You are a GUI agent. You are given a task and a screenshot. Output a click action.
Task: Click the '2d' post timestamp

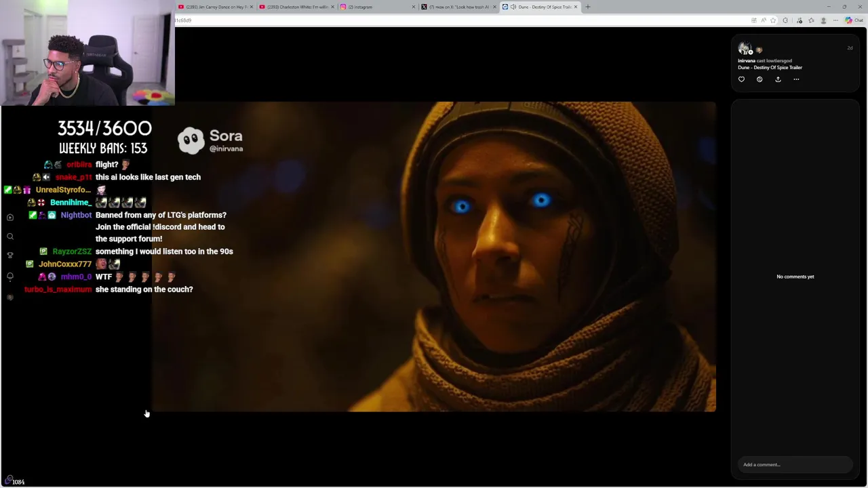coord(850,48)
